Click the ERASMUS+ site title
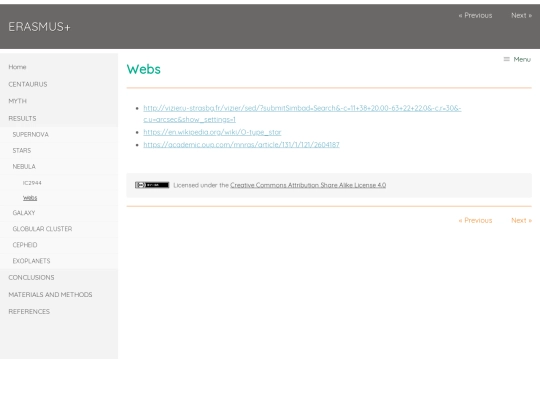 pos(39,27)
